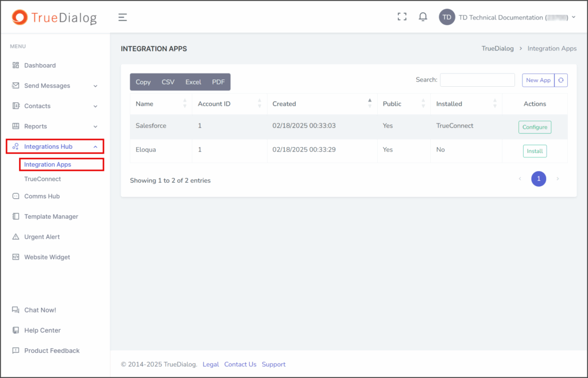Go to previous page with the arrow
The width and height of the screenshot is (588, 378).
coord(520,179)
